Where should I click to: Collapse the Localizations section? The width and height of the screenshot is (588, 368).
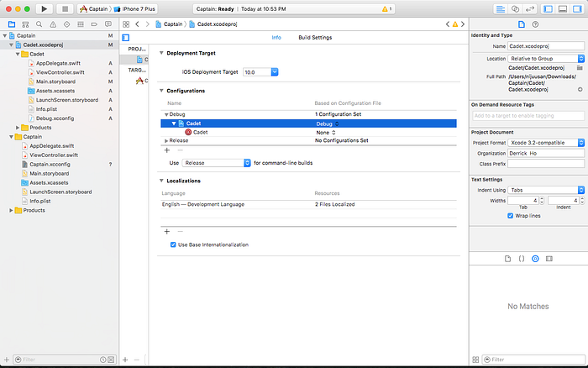point(161,181)
